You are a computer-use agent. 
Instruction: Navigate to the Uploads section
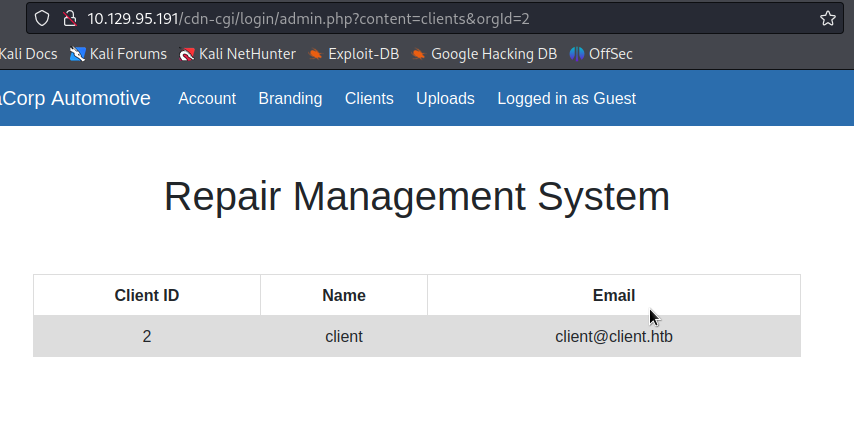[x=445, y=98]
